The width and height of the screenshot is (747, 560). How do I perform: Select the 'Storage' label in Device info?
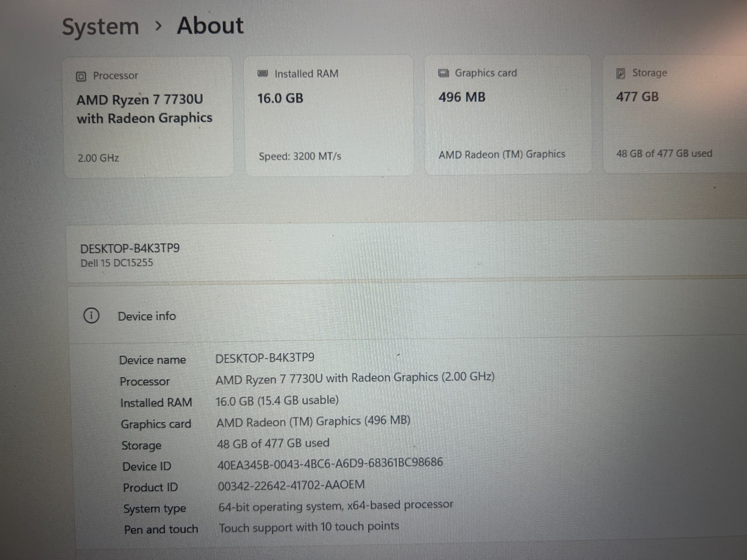141,446
